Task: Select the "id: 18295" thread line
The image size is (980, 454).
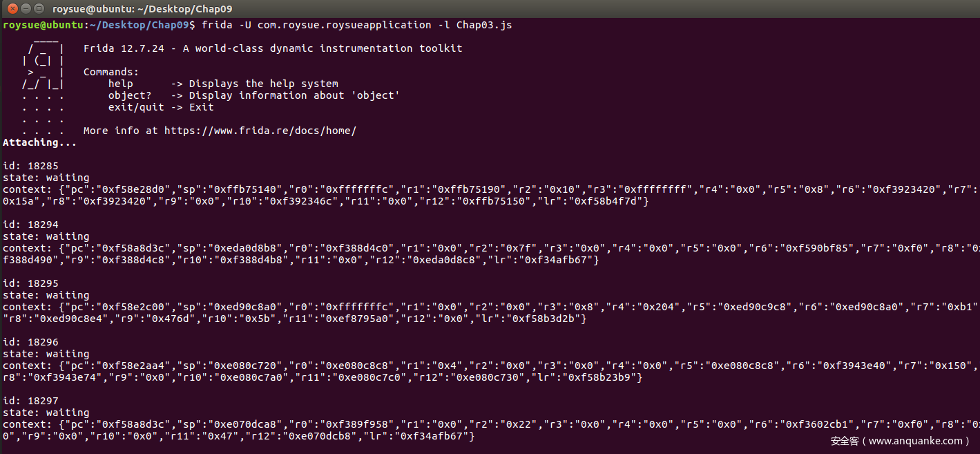Action: [31, 283]
